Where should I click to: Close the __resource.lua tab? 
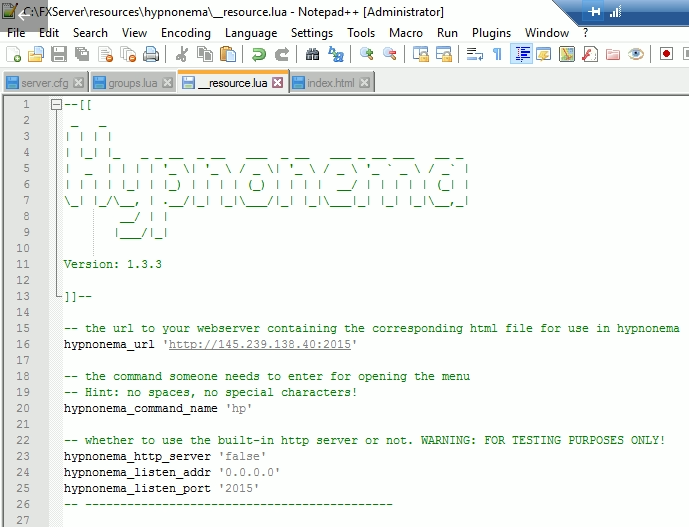[x=277, y=82]
